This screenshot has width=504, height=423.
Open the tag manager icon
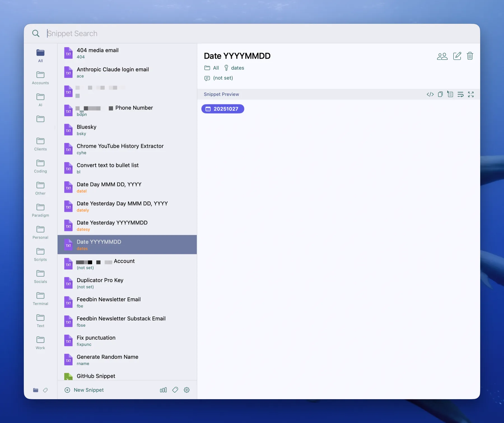[x=175, y=390]
